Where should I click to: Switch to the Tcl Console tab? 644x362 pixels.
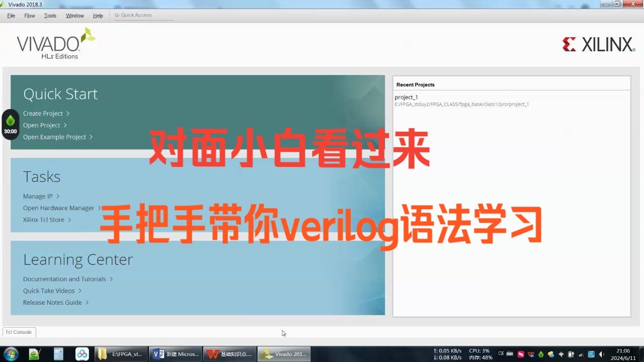(x=19, y=332)
